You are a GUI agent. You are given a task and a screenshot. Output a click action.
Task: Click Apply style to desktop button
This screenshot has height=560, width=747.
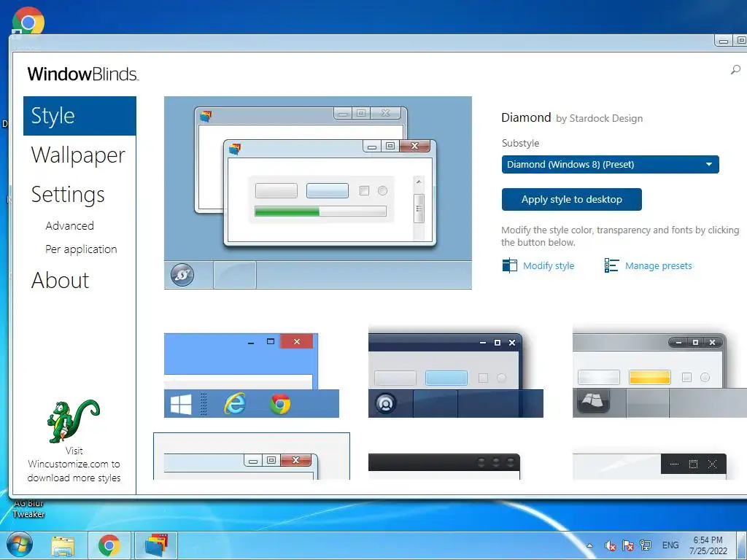(x=572, y=200)
